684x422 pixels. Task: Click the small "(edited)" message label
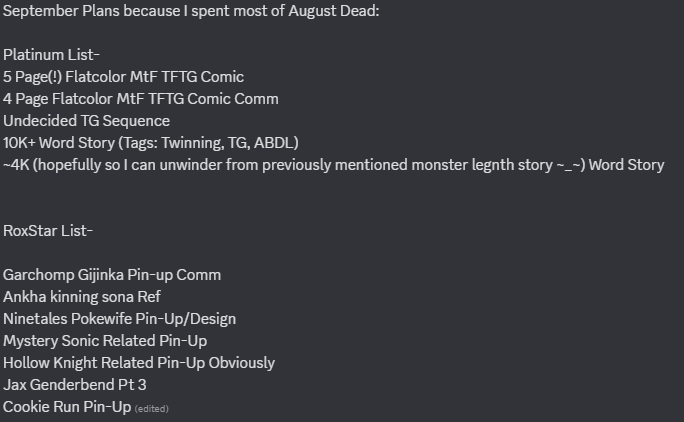coord(152,408)
